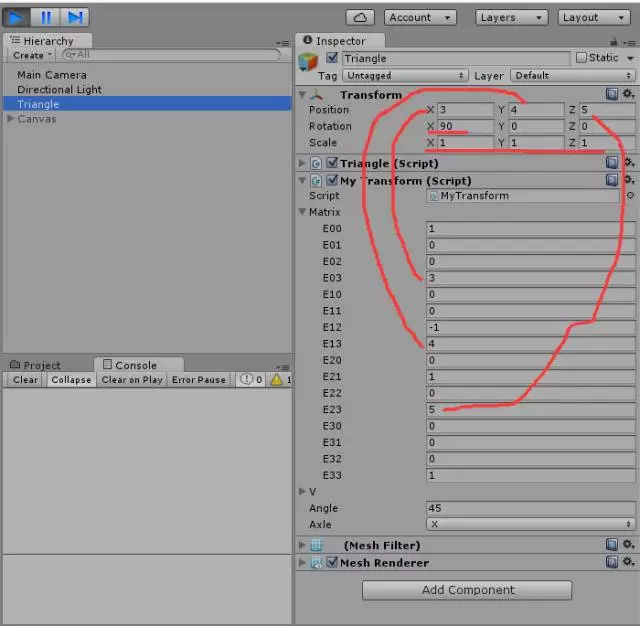
Task: Click the My Transform (Script) C# icon
Action: point(316,180)
